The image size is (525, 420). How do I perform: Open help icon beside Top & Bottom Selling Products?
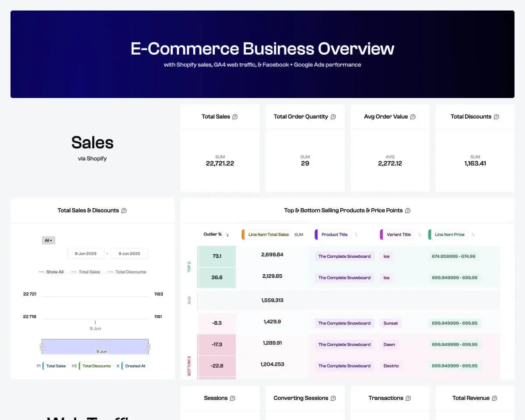tap(408, 210)
